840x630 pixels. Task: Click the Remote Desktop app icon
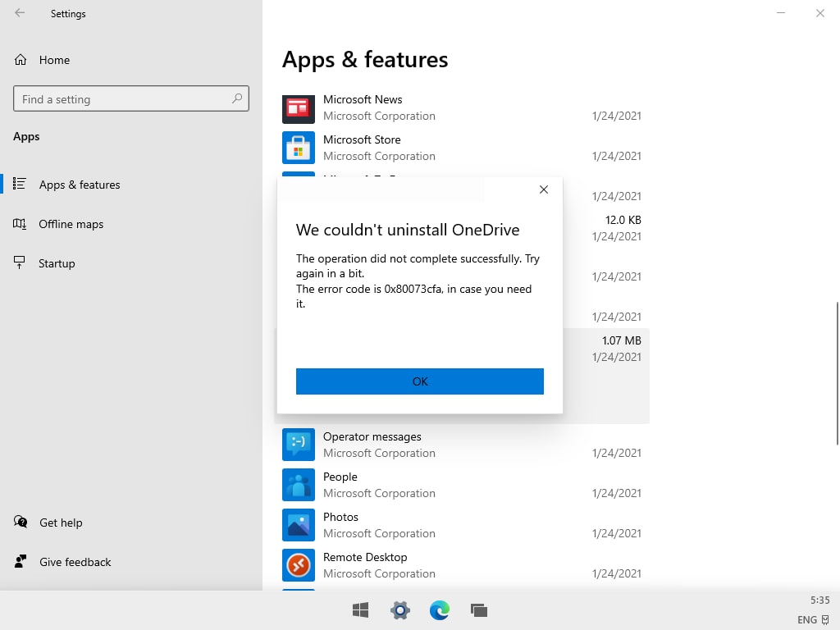(x=299, y=565)
